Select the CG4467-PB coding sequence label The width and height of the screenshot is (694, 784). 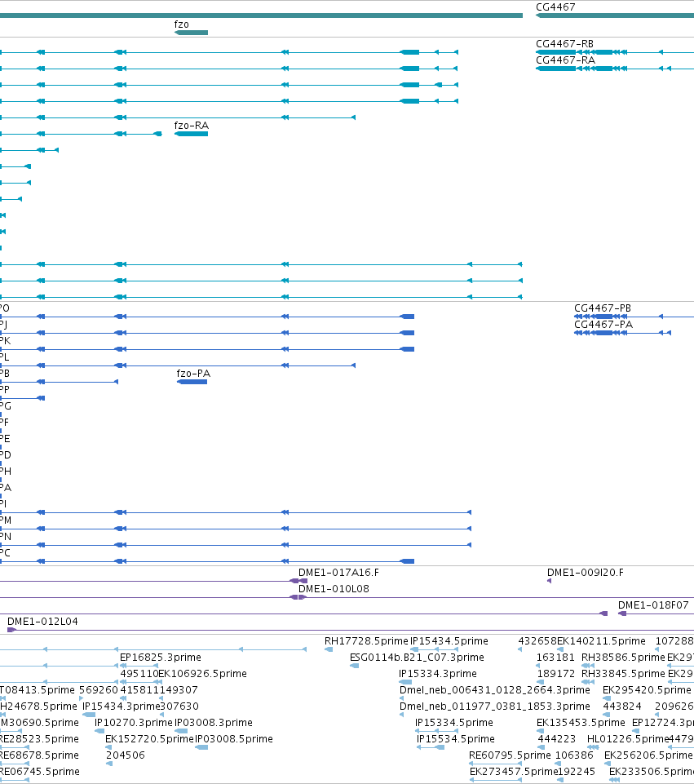(x=603, y=308)
